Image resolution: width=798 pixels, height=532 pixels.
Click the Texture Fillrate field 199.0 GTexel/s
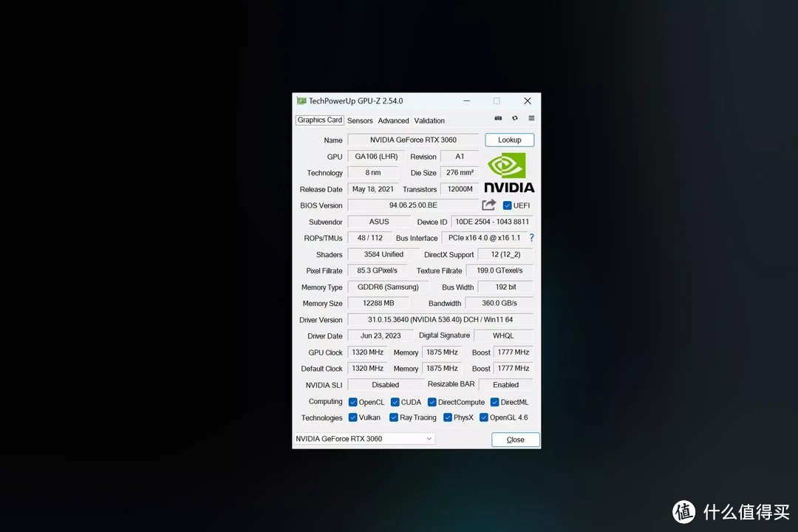click(499, 270)
